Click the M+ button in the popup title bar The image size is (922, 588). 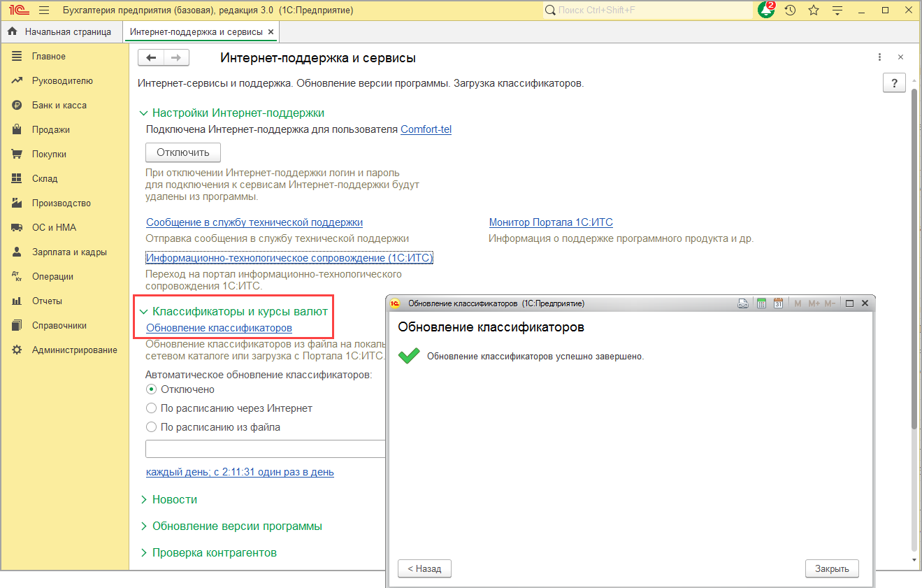(x=814, y=303)
